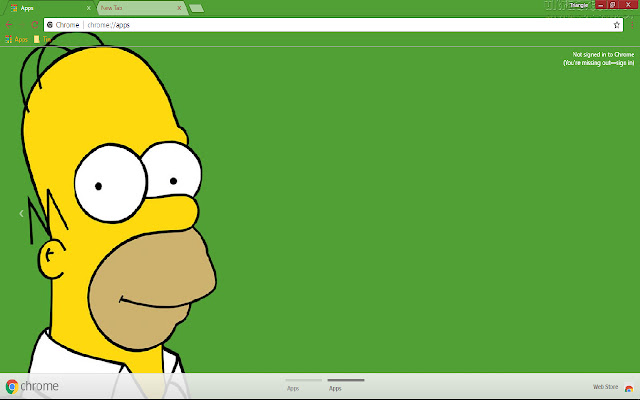Bookmark this page with the star icon
This screenshot has width=640, height=400.
616,25
